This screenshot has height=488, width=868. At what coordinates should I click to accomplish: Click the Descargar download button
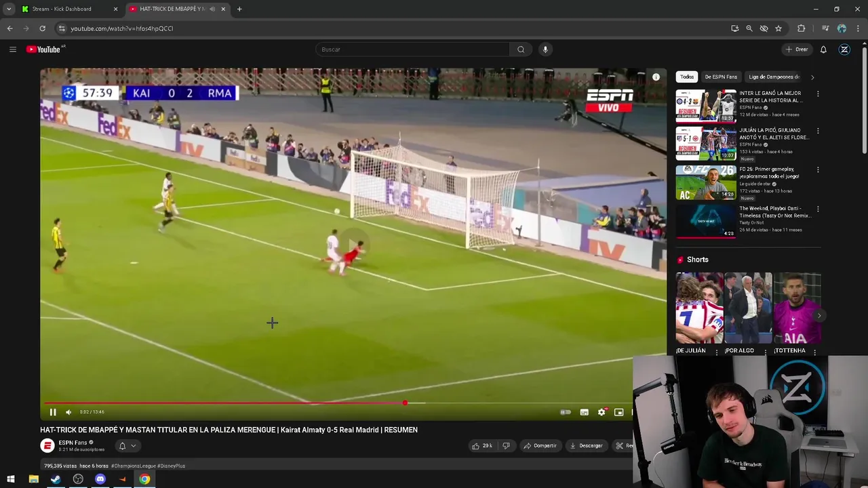[587, 446]
